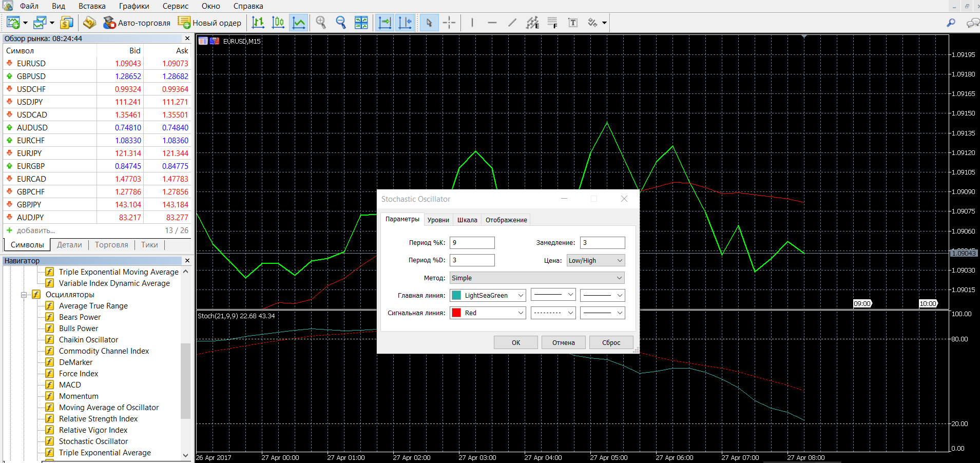Select the text label tool

pos(573,23)
